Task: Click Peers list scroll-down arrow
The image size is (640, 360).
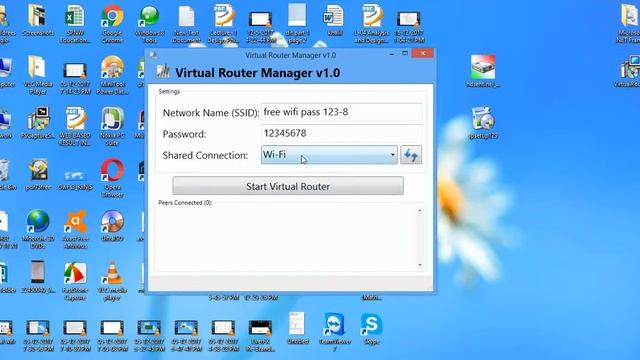Action: [x=420, y=265]
